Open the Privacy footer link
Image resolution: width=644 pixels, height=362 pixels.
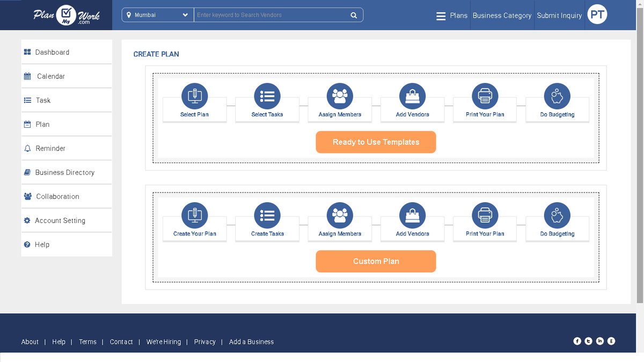(205, 342)
